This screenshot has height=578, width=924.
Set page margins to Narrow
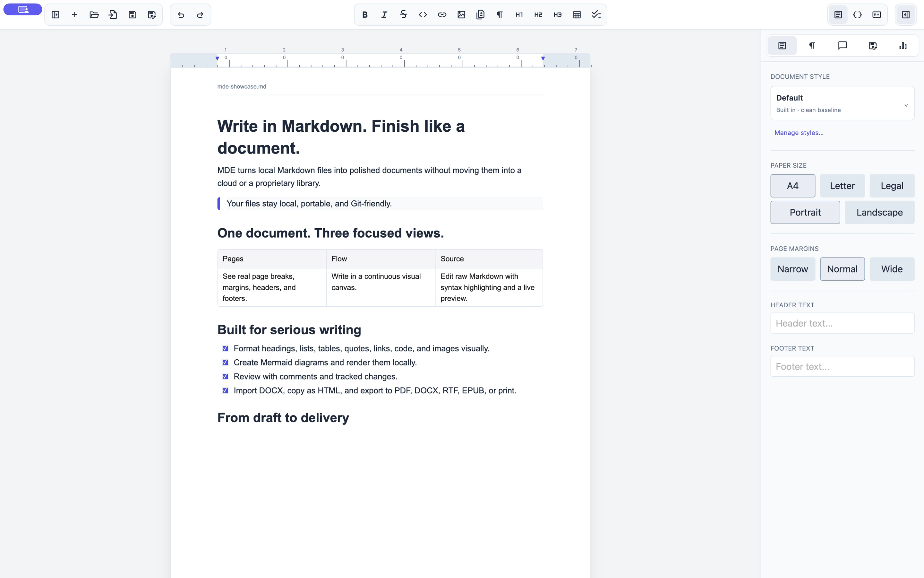793,269
